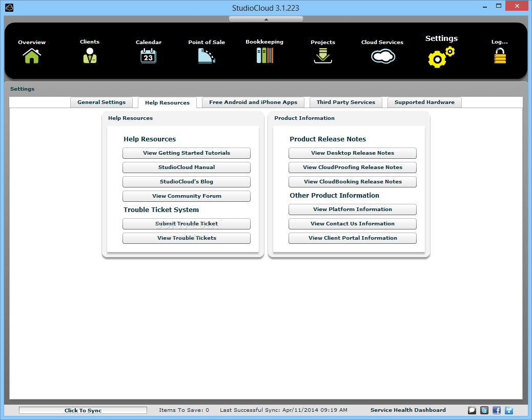Open StudioCloud's Blog
This screenshot has width=532, height=420.
click(187, 182)
